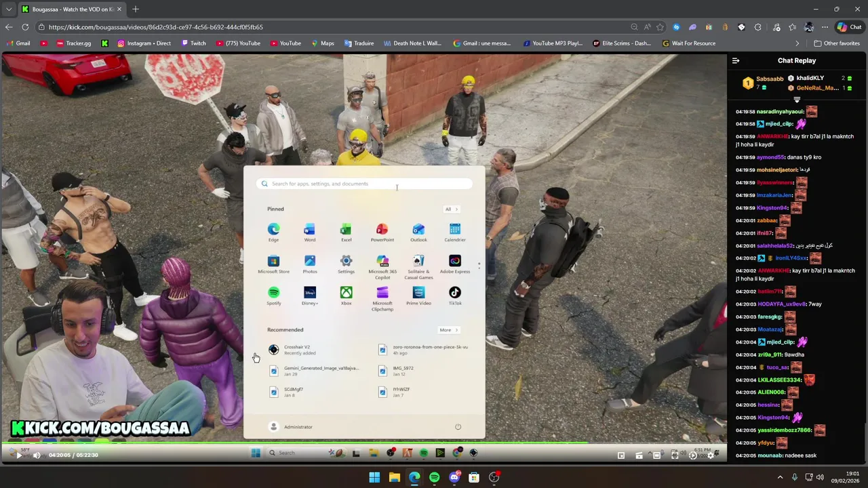Open the Shazam extension icon
This screenshot has height=488, width=868.
click(676, 27)
